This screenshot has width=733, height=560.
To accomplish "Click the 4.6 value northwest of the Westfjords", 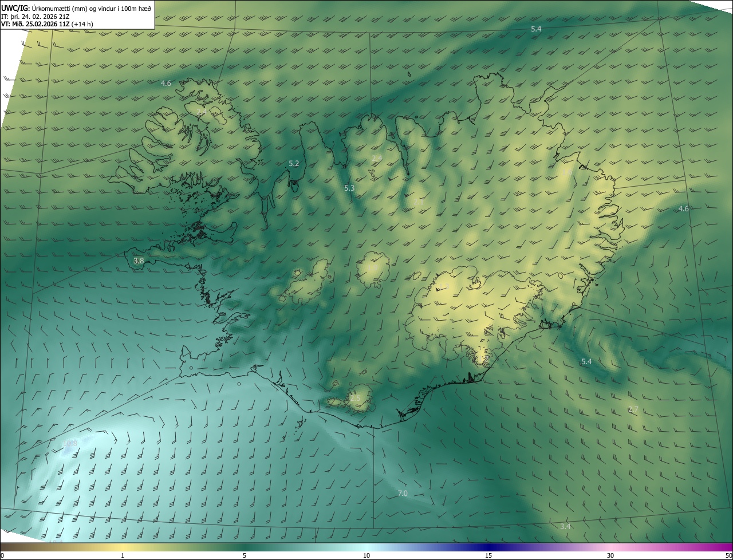I will tap(166, 83).
